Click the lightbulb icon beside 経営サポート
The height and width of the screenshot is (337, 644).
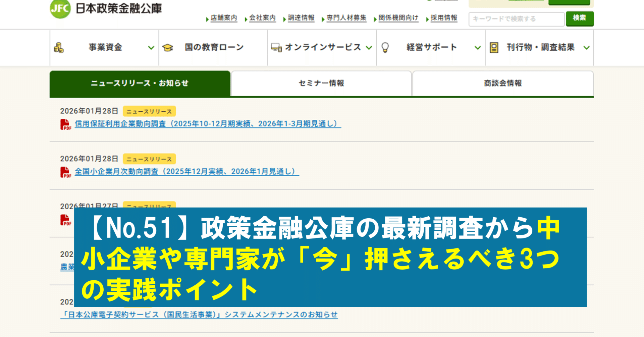coord(386,48)
